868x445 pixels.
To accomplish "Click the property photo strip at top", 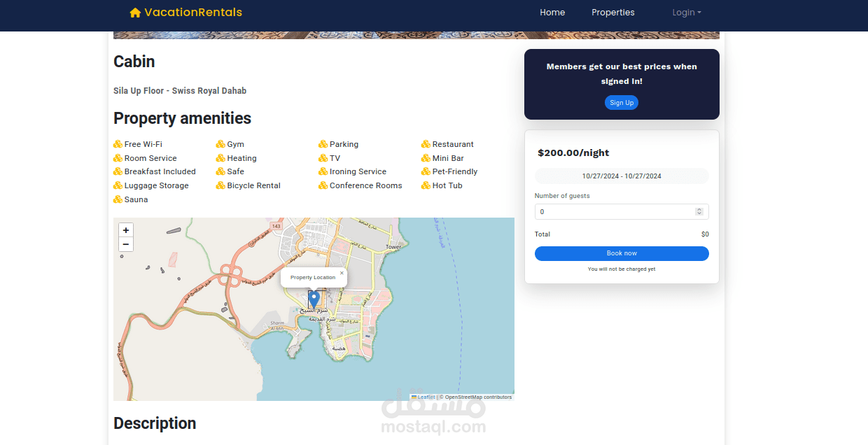I will [x=416, y=35].
